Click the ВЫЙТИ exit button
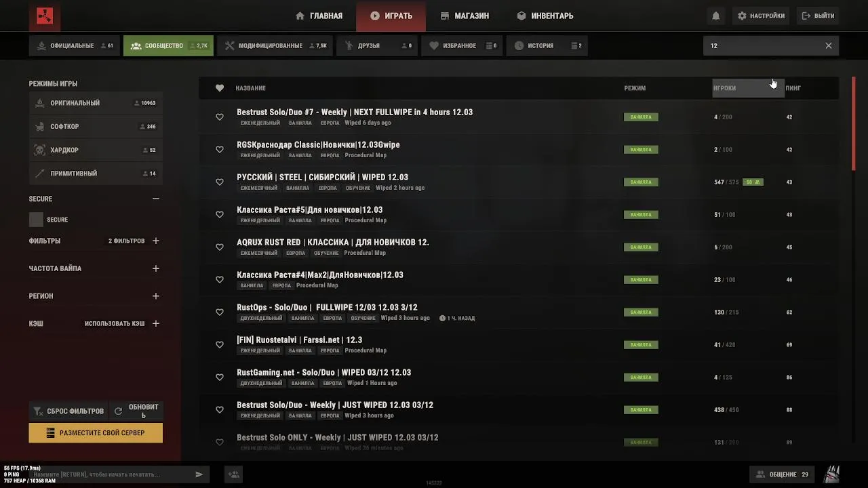Screen dimensions: 868x488 coord(818,16)
